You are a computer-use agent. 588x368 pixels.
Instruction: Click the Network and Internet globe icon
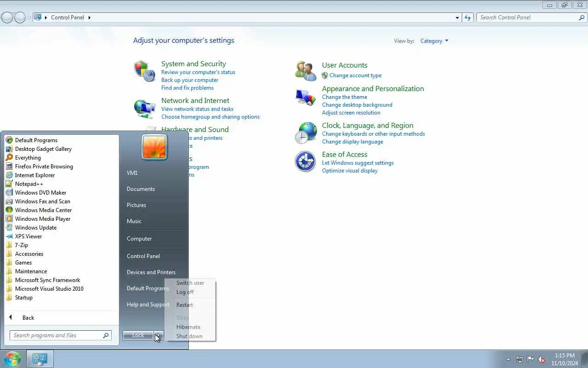point(144,109)
